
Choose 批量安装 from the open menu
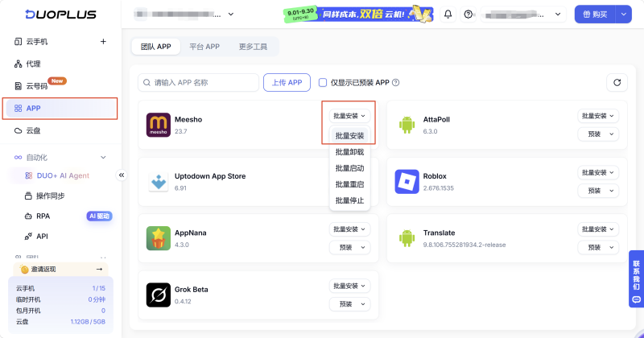[x=349, y=135]
